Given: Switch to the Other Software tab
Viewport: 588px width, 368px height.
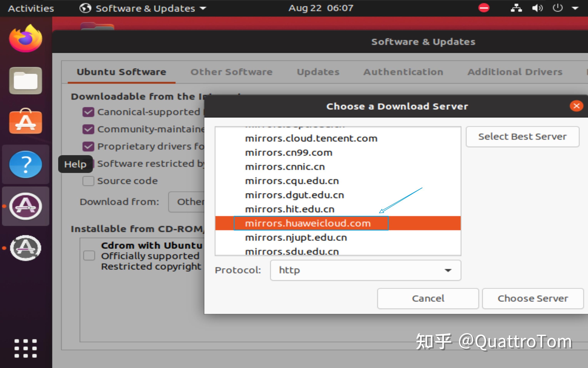Looking at the screenshot, I should pyautogui.click(x=231, y=72).
